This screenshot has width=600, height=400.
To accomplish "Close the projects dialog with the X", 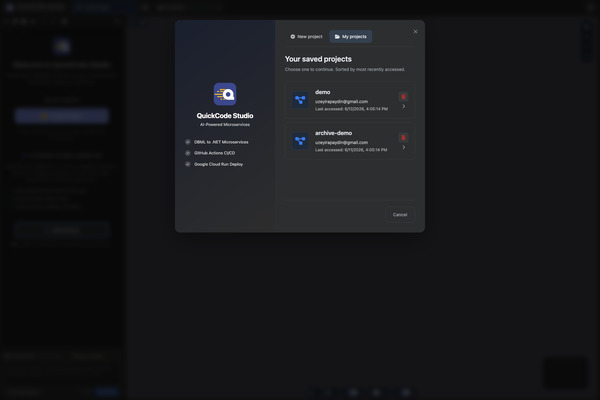I will click(415, 32).
